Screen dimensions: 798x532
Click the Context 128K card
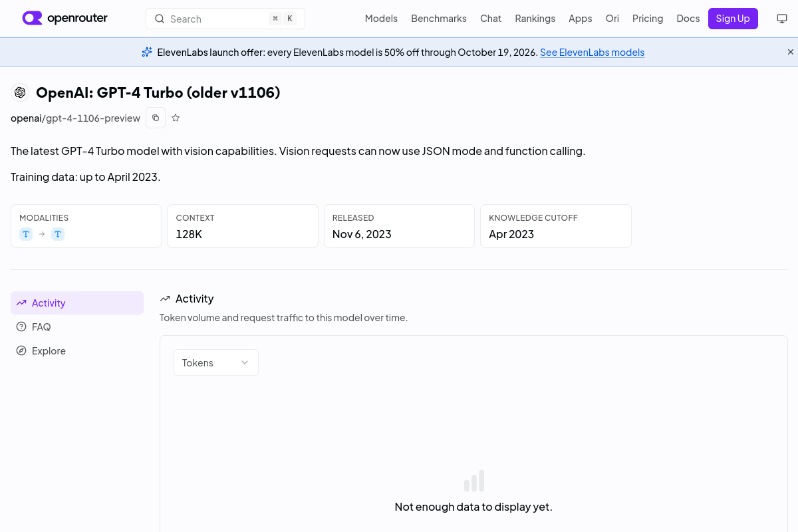[243, 226]
